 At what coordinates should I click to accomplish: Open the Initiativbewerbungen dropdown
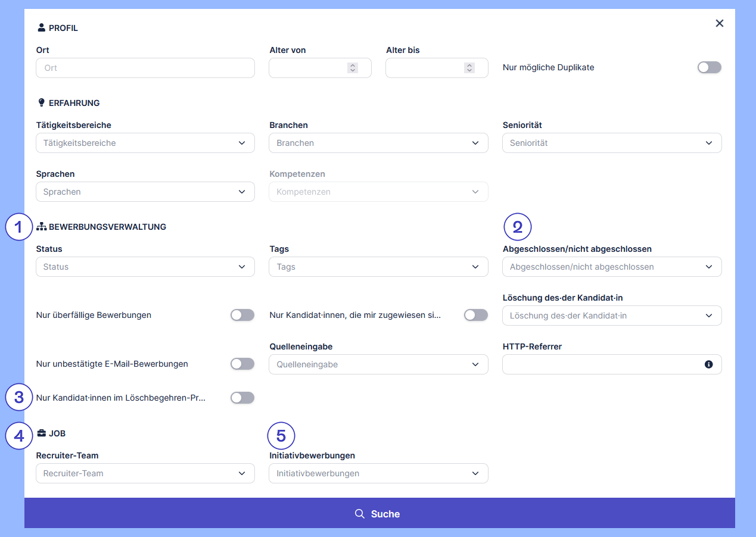pyautogui.click(x=378, y=473)
